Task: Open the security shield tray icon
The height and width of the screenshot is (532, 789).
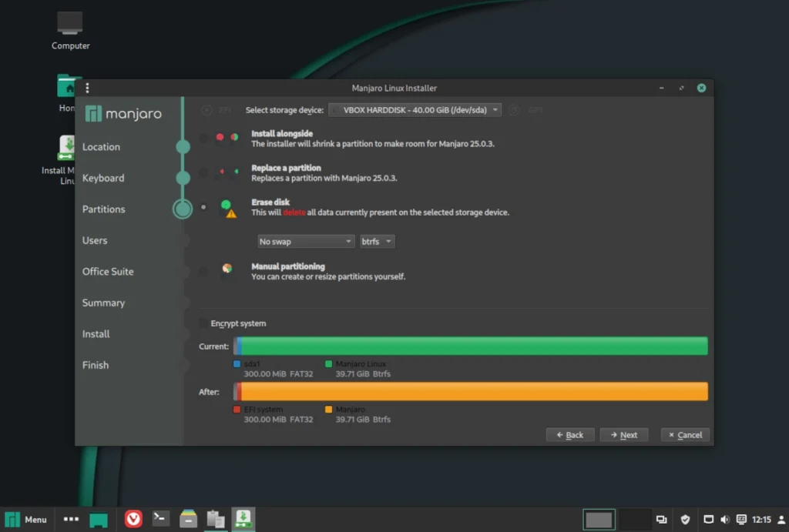Action: (x=685, y=520)
